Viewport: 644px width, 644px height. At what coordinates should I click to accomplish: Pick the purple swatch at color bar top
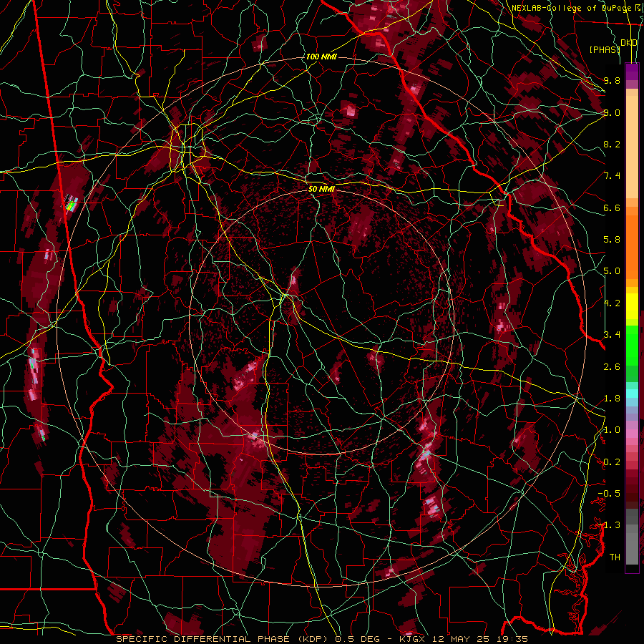(632, 72)
